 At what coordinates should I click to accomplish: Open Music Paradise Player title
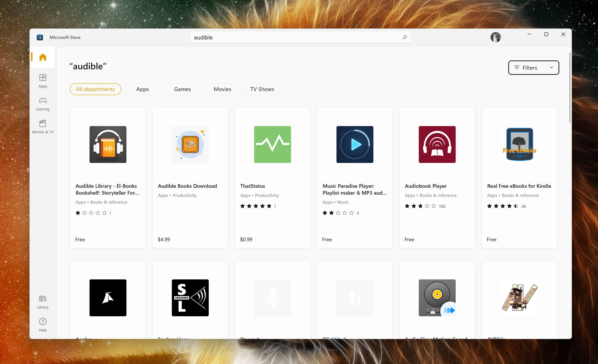[354, 189]
